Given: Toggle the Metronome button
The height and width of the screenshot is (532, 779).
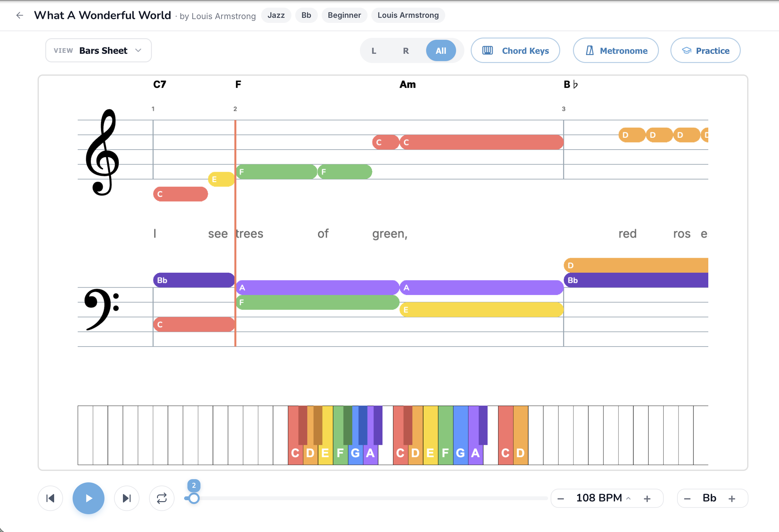Looking at the screenshot, I should click(616, 51).
